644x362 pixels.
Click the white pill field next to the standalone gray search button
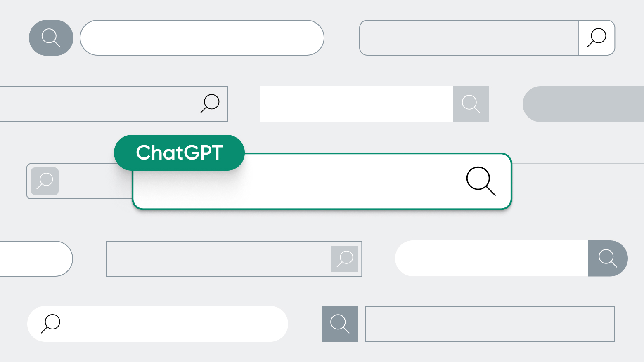tap(202, 38)
